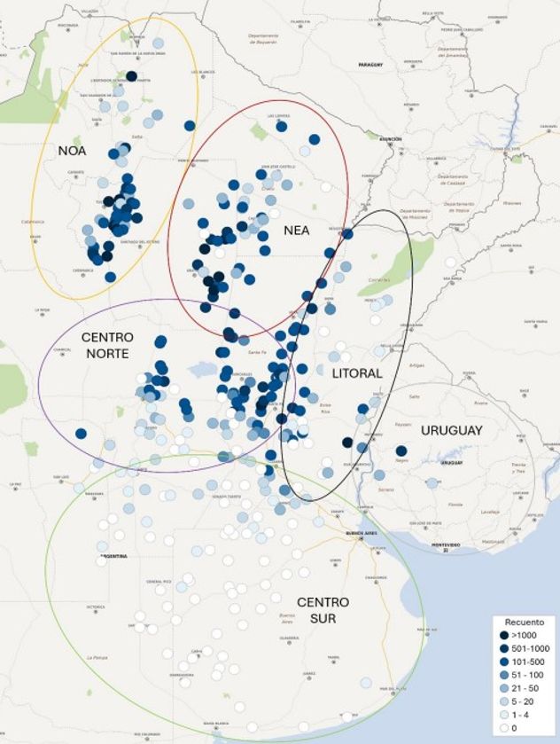Select the 501-1000 legend color swatch
Viewport: 560px width, 744px height.
(x=504, y=648)
